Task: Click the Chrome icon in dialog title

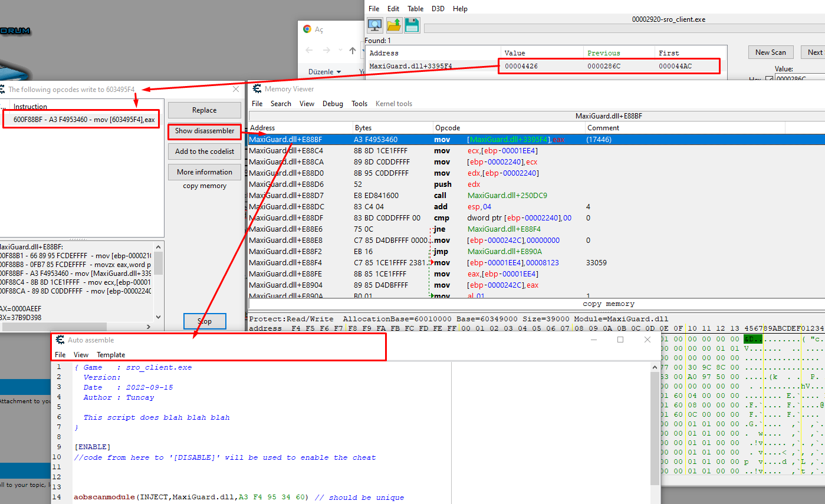Action: tap(307, 29)
